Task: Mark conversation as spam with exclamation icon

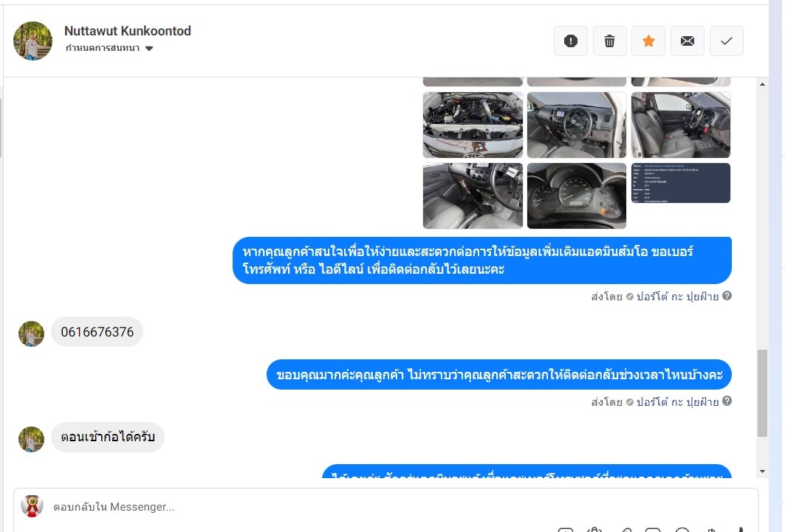Action: pos(571,41)
